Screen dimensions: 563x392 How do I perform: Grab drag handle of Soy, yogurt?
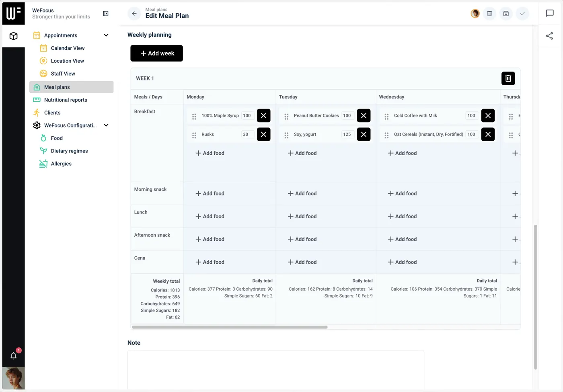pyautogui.click(x=286, y=135)
